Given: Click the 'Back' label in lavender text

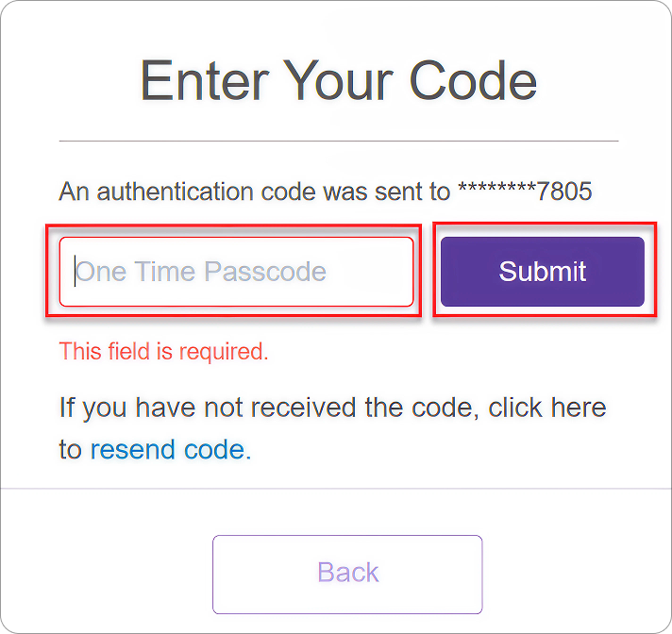Looking at the screenshot, I should [348, 573].
